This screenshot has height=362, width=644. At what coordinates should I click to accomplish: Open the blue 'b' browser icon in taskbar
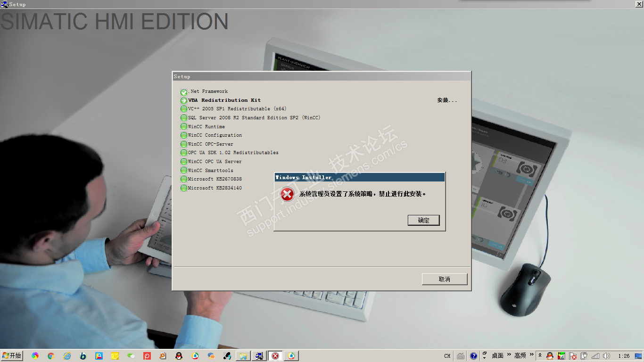coord(83,356)
